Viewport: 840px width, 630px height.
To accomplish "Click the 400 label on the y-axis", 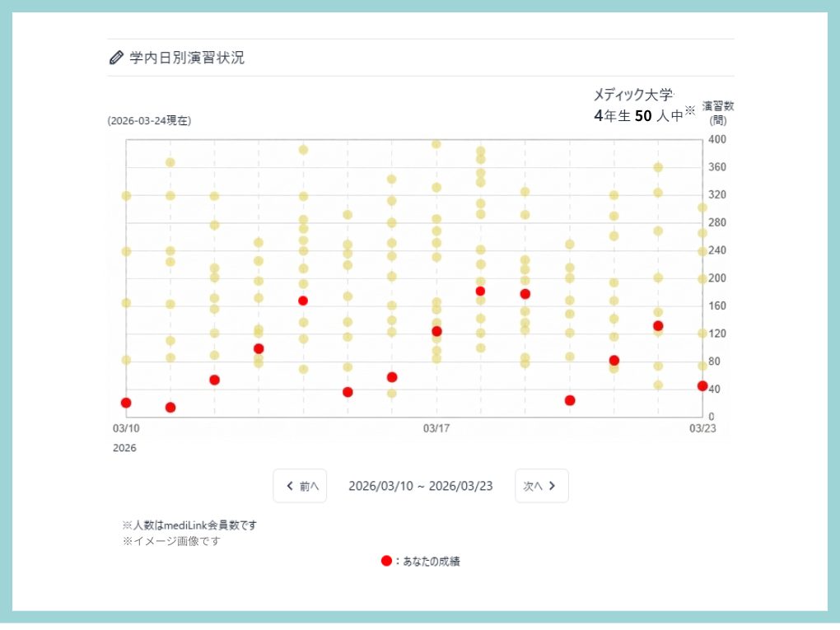I will [x=716, y=139].
